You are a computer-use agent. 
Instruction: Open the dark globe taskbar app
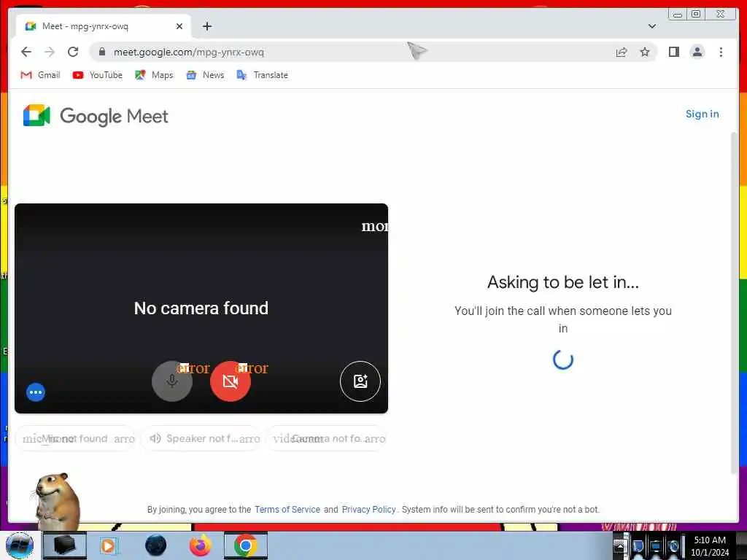[155, 545]
